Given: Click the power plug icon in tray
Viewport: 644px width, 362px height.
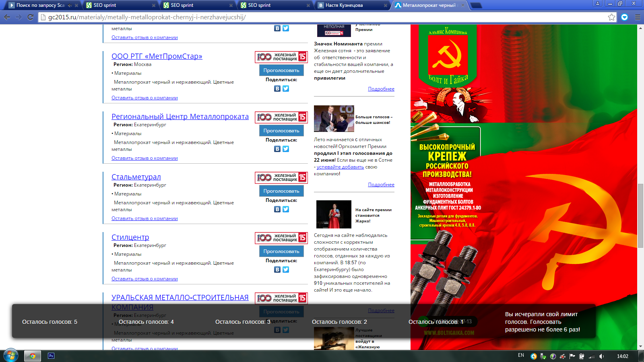Looking at the screenshot, I should click(582, 356).
